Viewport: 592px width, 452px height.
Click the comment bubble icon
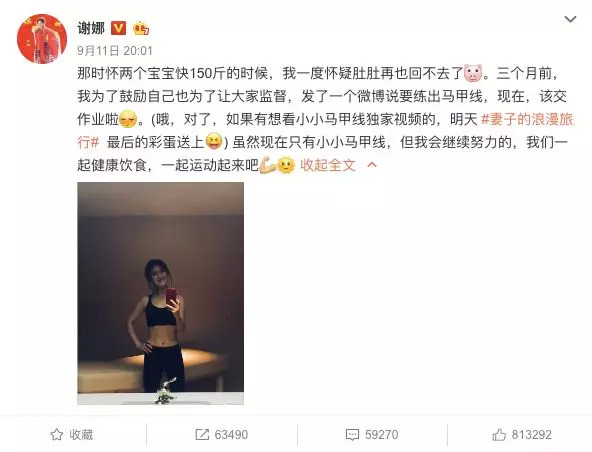click(x=352, y=435)
